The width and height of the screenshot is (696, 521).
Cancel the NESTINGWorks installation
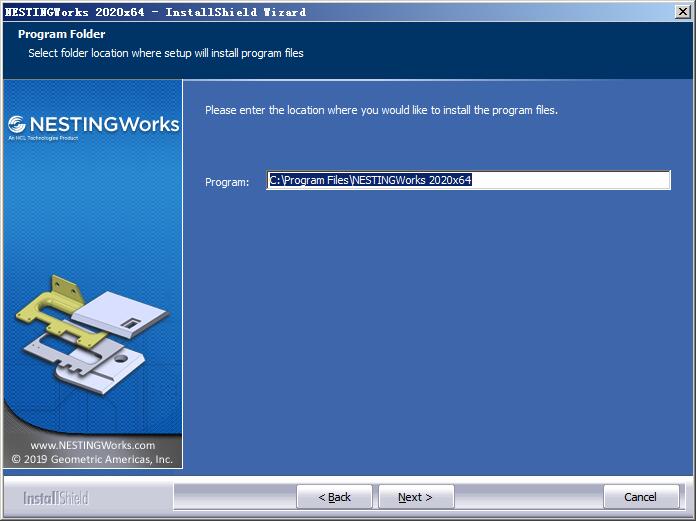(x=641, y=497)
